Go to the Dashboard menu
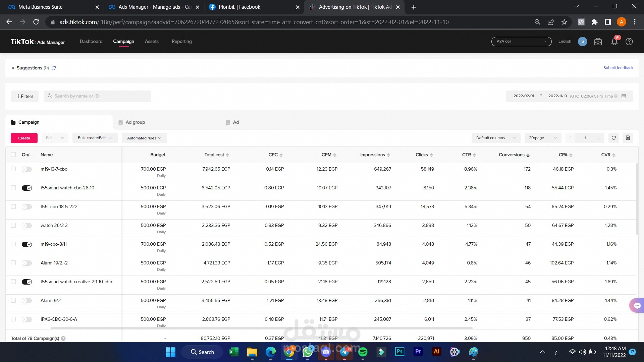The width and height of the screenshot is (644, 362). coord(91,42)
